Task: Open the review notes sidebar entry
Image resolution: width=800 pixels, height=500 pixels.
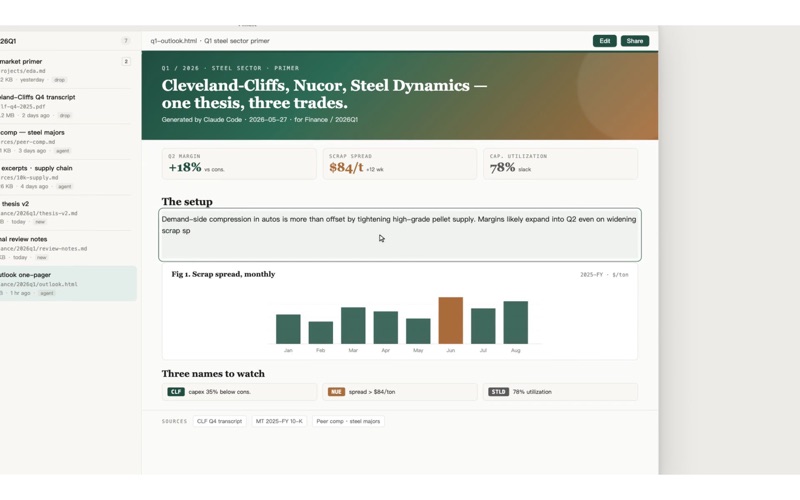Action: point(66,247)
